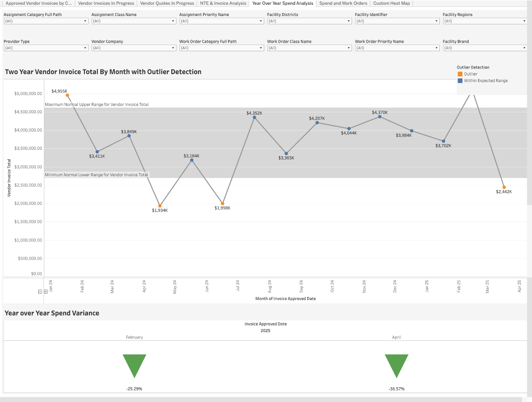Screen dimensions: 532x402
Task: Expand the Vendor Company filter dropdown
Action: [x=133, y=48]
